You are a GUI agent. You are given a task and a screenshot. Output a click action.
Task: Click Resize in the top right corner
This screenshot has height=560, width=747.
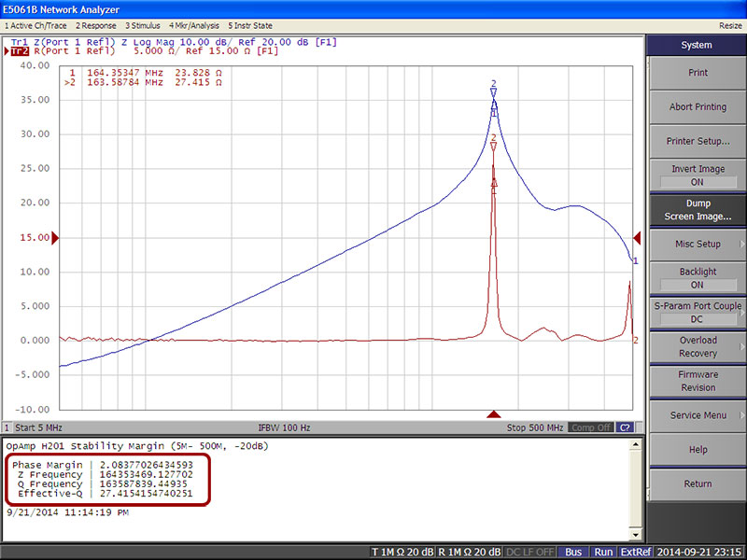[730, 25]
